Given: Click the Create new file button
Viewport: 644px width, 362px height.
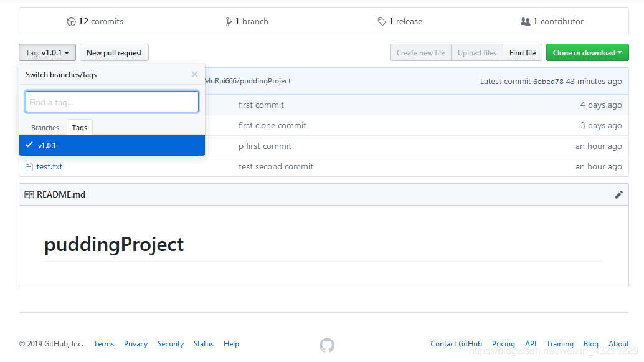Looking at the screenshot, I should 420,52.
